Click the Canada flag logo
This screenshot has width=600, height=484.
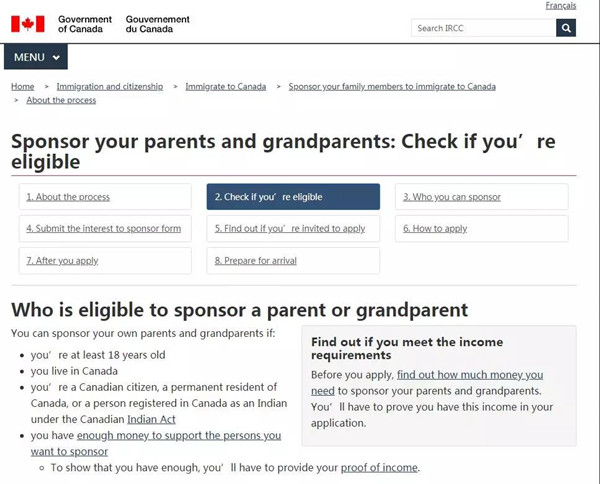pyautogui.click(x=28, y=24)
